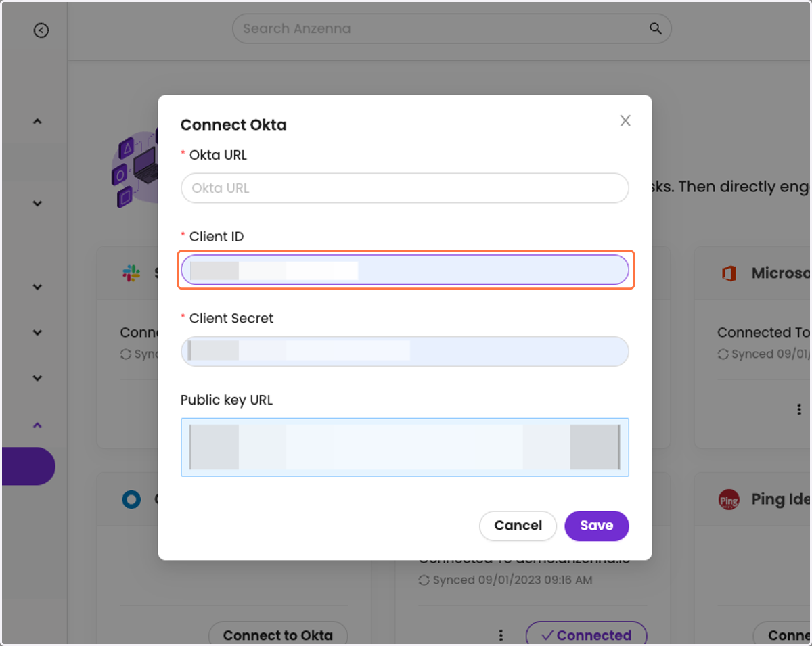This screenshot has width=812, height=646.
Task: Click the Microsoft card title text
Action: 782,273
